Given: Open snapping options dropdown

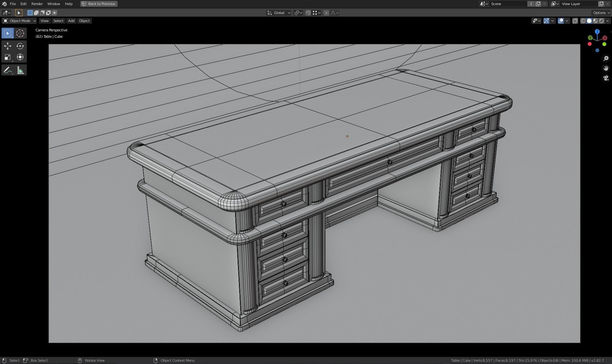Looking at the screenshot, I should (x=317, y=13).
